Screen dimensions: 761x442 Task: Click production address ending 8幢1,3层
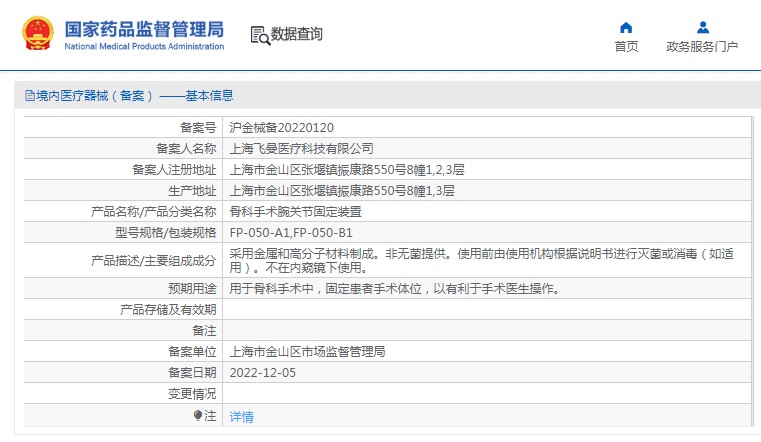(x=342, y=191)
